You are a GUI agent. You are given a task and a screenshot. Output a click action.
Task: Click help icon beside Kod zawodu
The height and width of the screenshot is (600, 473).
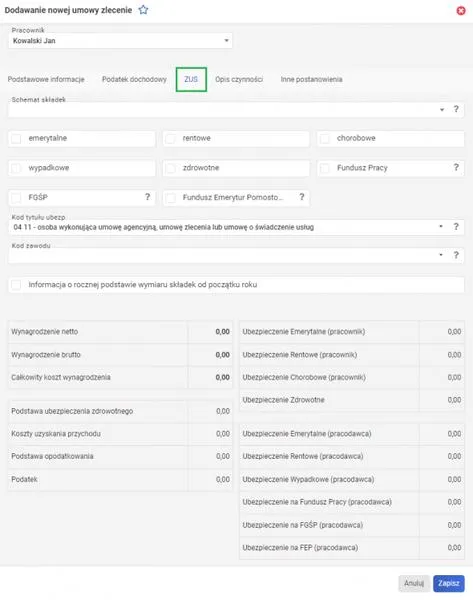pyautogui.click(x=456, y=255)
